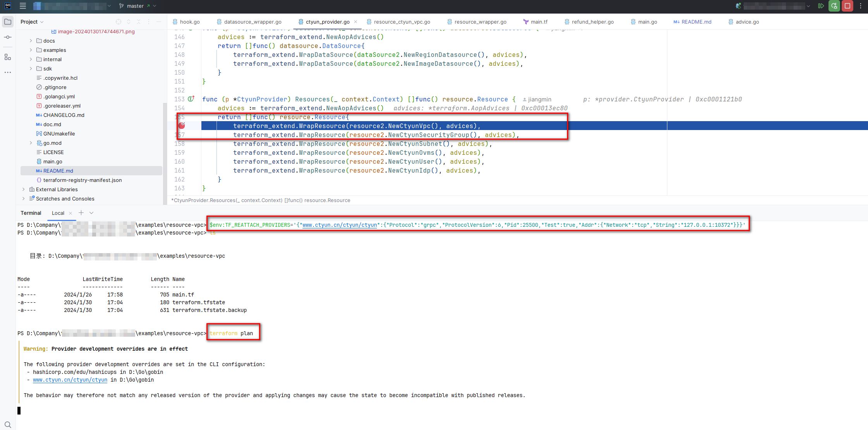Open the Project view mode dropdown
This screenshot has height=430, width=868.
(x=32, y=22)
